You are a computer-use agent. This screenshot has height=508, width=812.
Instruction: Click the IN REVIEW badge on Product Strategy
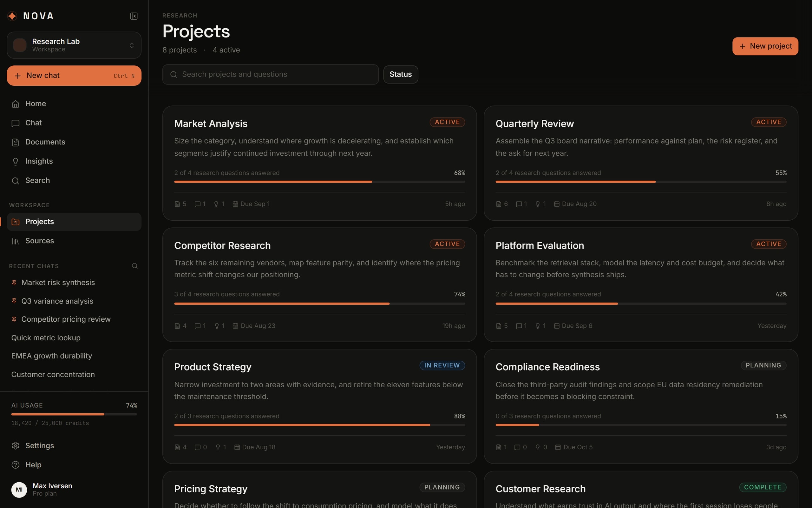coord(442,365)
